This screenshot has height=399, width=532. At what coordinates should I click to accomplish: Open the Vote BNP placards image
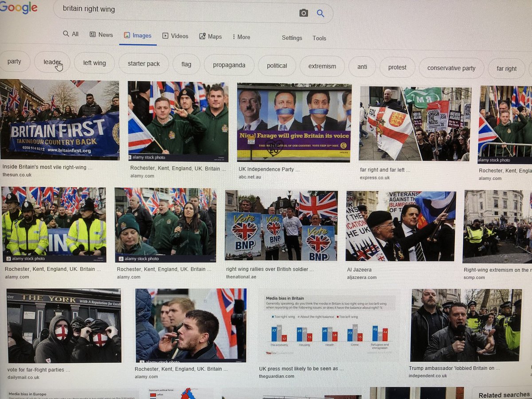click(x=281, y=227)
